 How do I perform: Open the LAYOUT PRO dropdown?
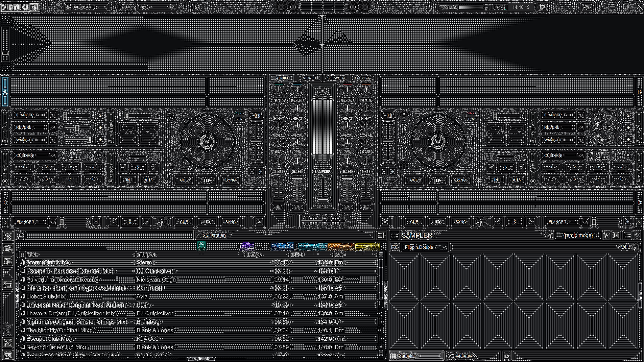157,7
